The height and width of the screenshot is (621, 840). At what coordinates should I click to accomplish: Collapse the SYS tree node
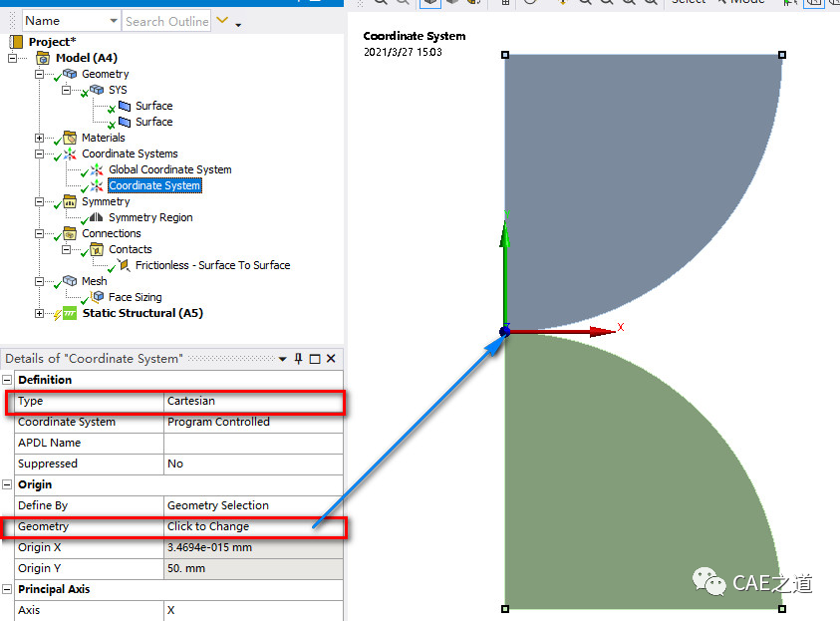pyautogui.click(x=66, y=90)
